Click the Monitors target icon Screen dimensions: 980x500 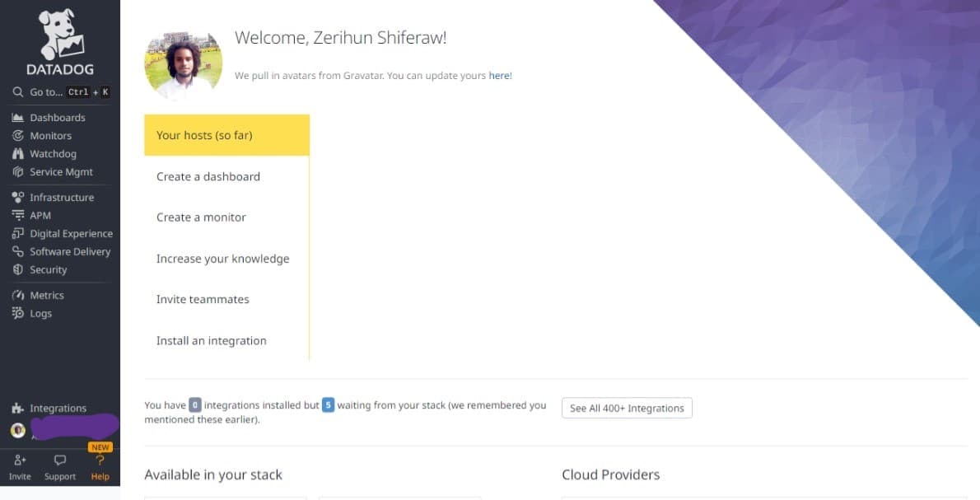click(x=17, y=136)
